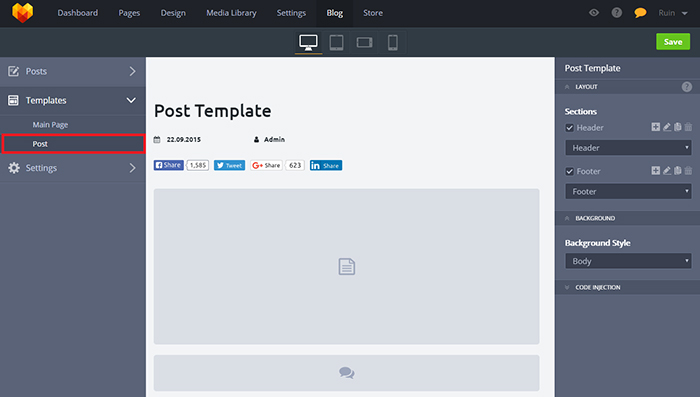Image resolution: width=700 pixels, height=397 pixels.
Task: Open the Background Style Body dropdown
Action: click(628, 261)
